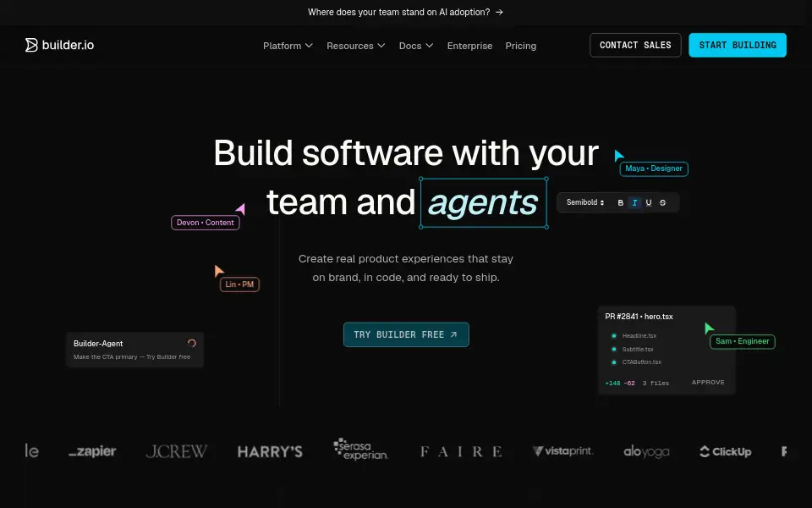Screen dimensions: 812x508
Task: Click the Make the CTA primary prompt text
Action: (x=132, y=356)
